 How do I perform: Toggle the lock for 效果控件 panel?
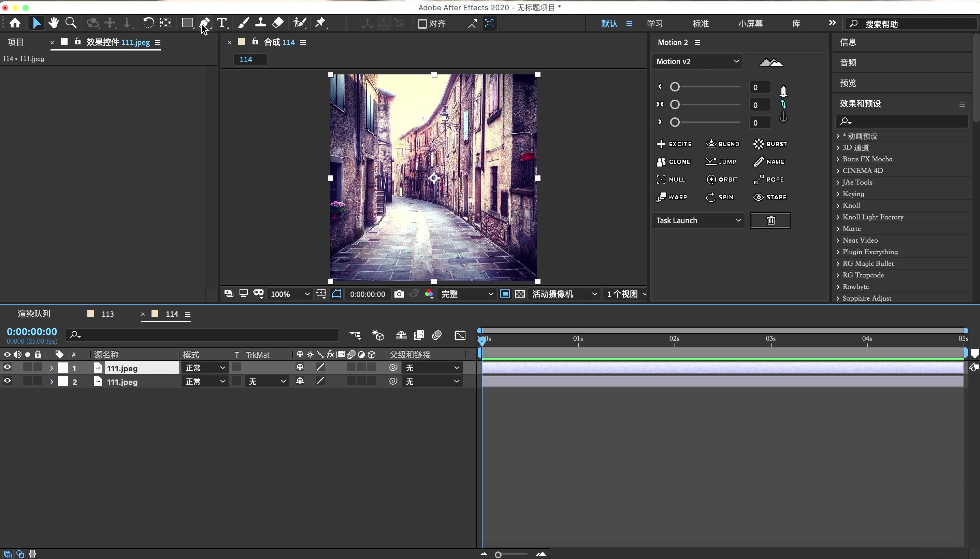77,42
